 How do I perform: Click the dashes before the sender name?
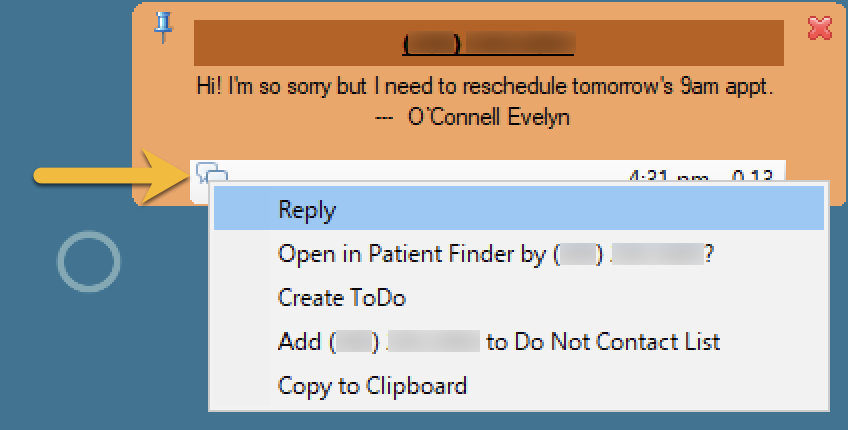coord(386,118)
